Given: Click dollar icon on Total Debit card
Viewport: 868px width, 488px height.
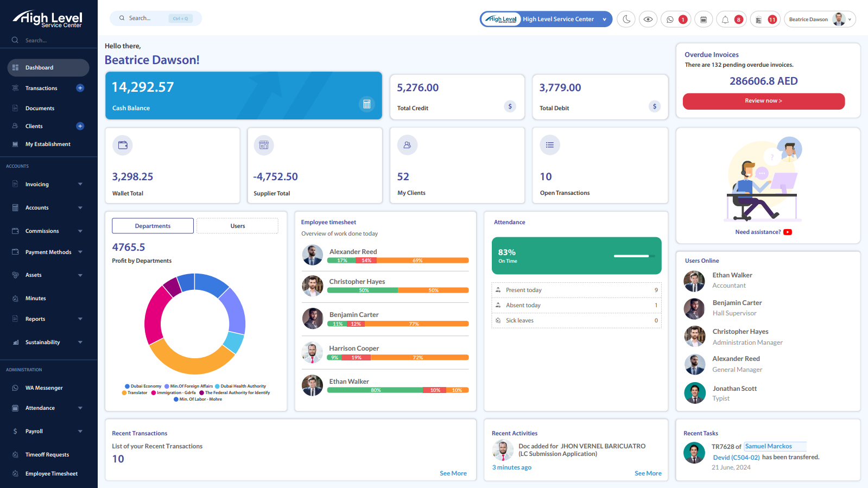Looking at the screenshot, I should pyautogui.click(x=655, y=106).
